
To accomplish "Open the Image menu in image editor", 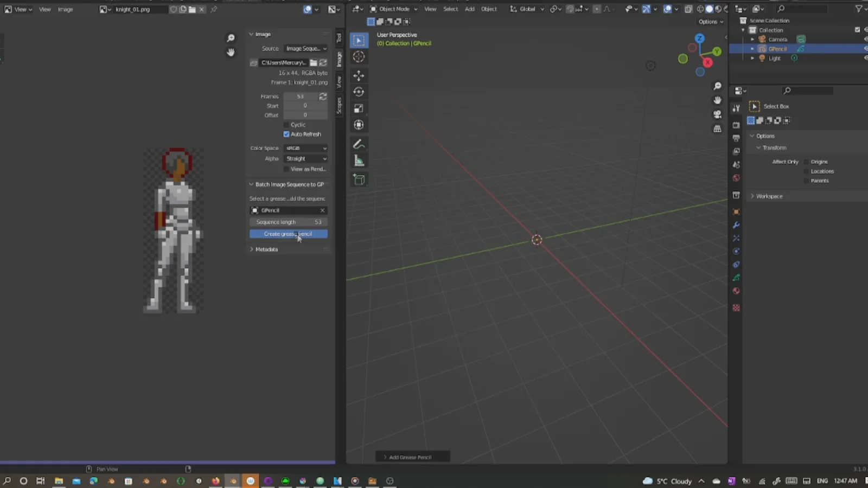I will [x=65, y=9].
